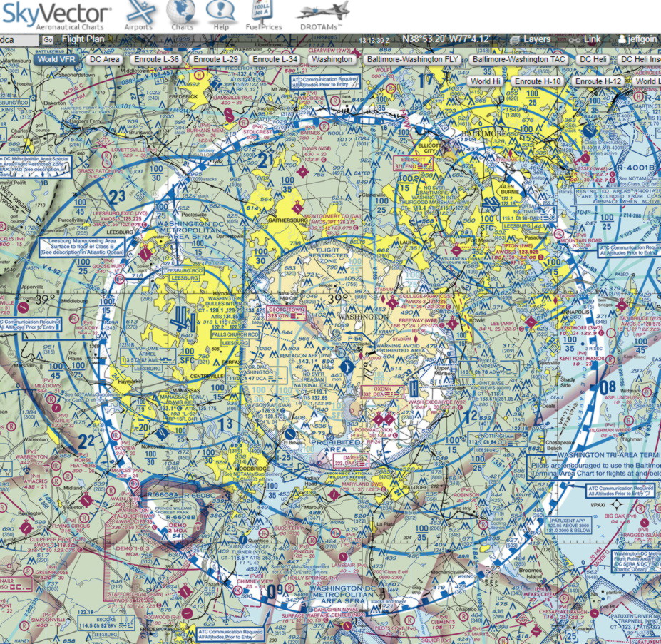Viewport: 661px width, 644px height.
Task: Open Fuel Prices icon
Action: coord(263,14)
